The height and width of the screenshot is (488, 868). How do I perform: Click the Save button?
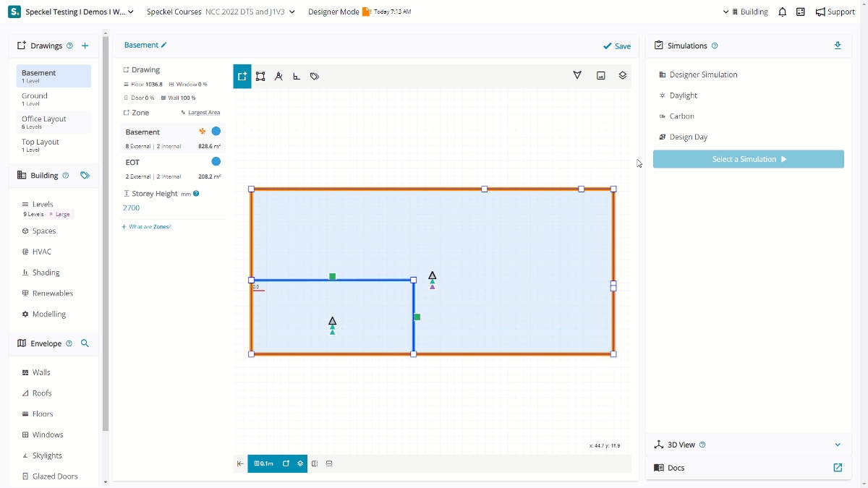[617, 46]
